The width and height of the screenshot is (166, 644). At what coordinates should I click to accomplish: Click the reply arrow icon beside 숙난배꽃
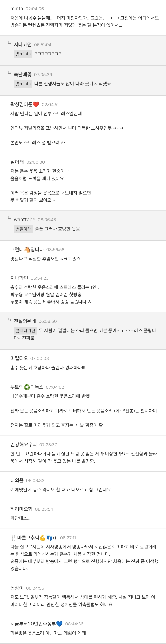click(10, 73)
